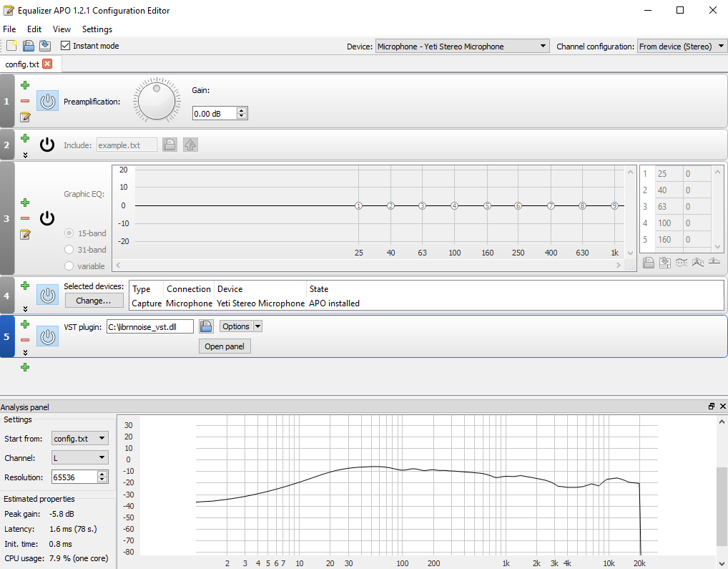Open the Device selection dropdown
The width and height of the screenshot is (728, 569).
tap(542, 45)
